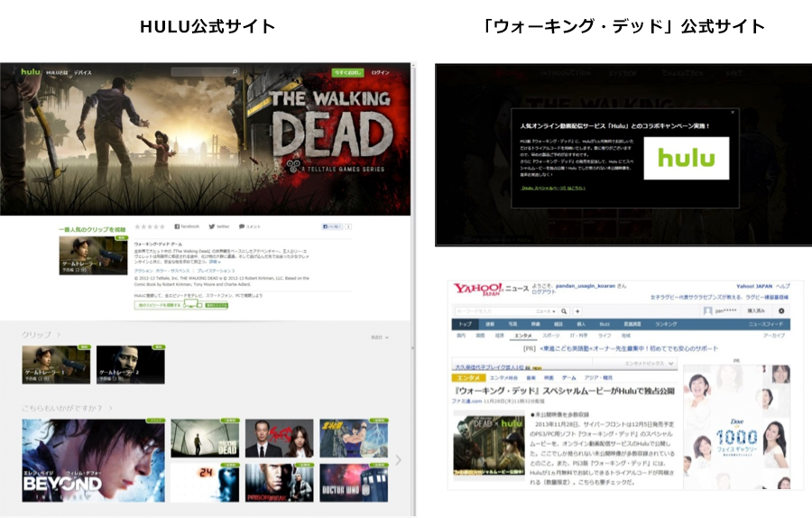Click the Yahoo! JAPAN text link
812x518 pixels.
754,286
